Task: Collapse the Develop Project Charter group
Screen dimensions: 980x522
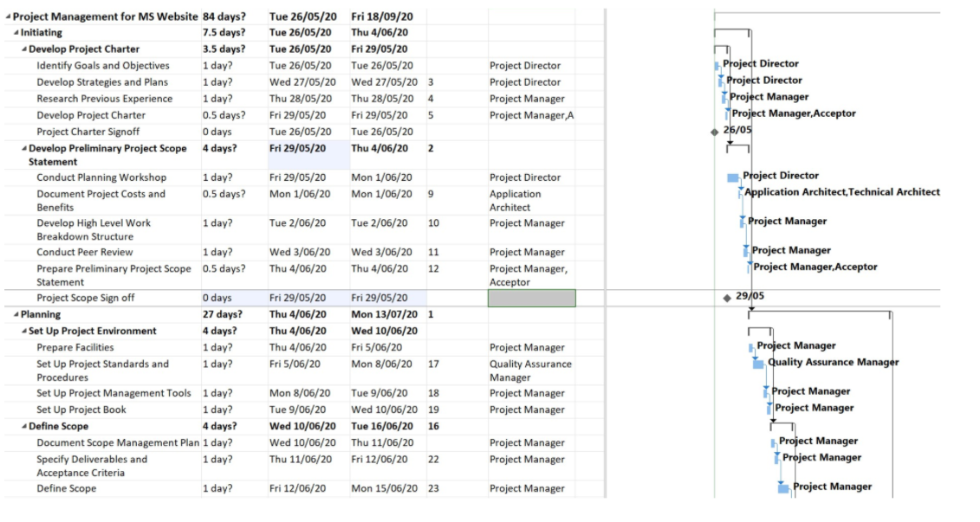Action: tap(23, 48)
